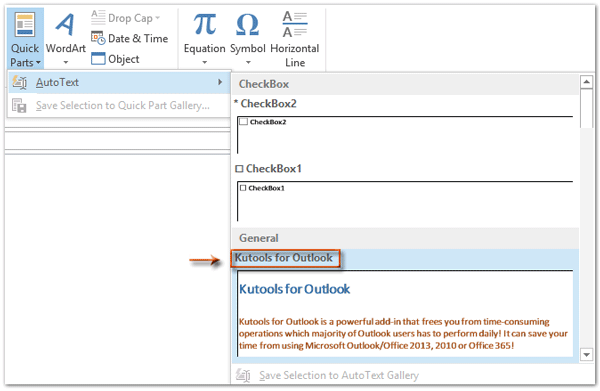This screenshot has width=600, height=391.
Task: Click the CheckBox2 preview thumbnail
Action: coord(405,135)
